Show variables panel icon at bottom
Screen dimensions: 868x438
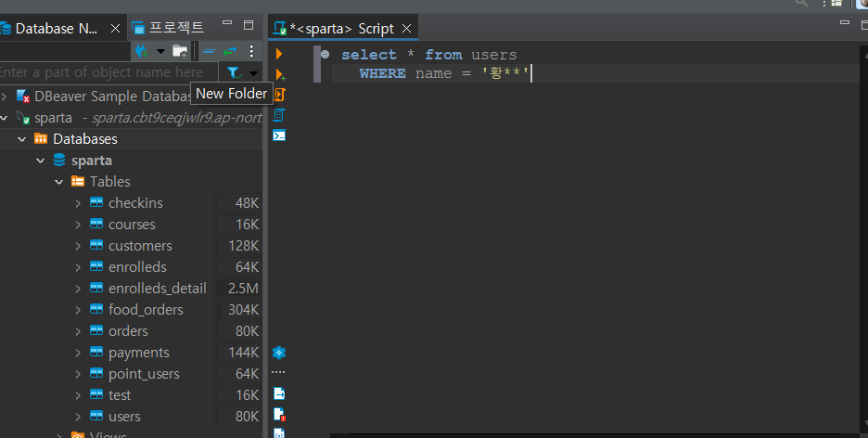pyautogui.click(x=279, y=433)
